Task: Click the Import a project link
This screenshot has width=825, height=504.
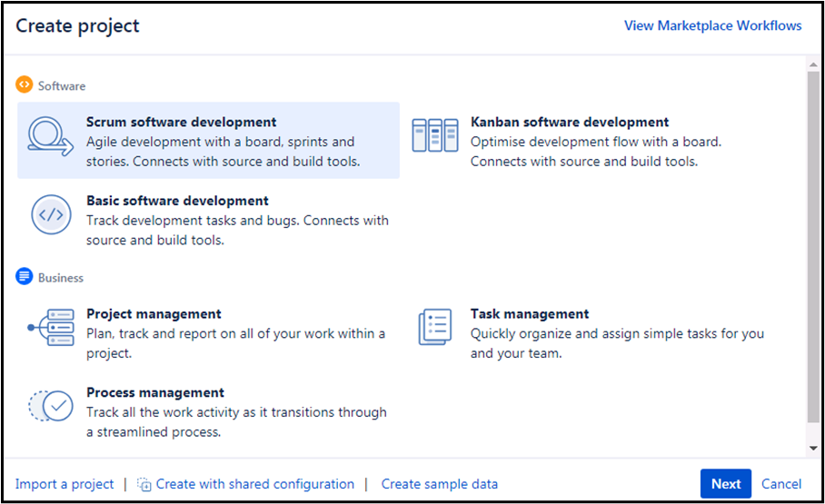Action: 65,484
